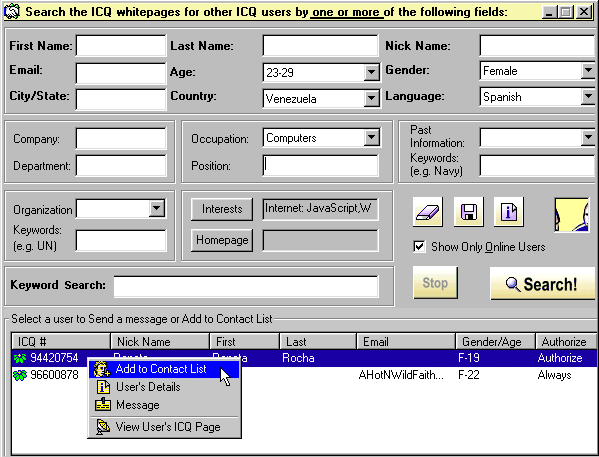This screenshot has height=457, width=599.
Task: Sort by Nick Name column header
Action: tap(160, 341)
